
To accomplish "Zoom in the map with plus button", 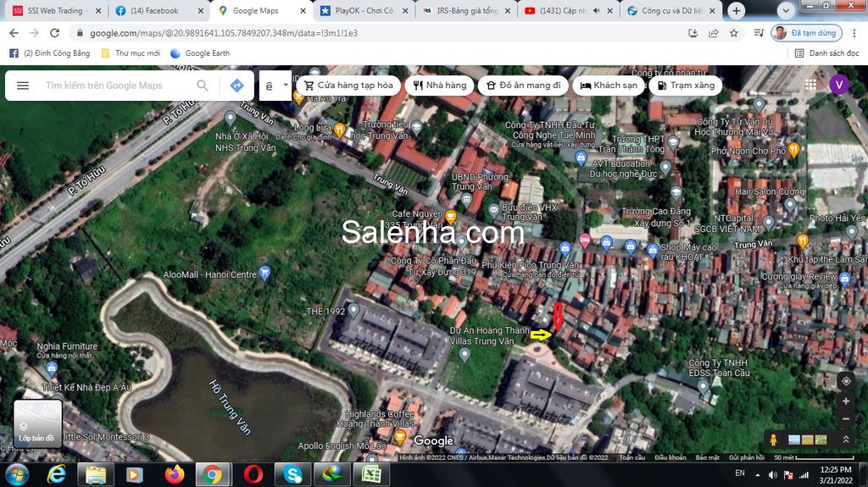I will point(845,401).
